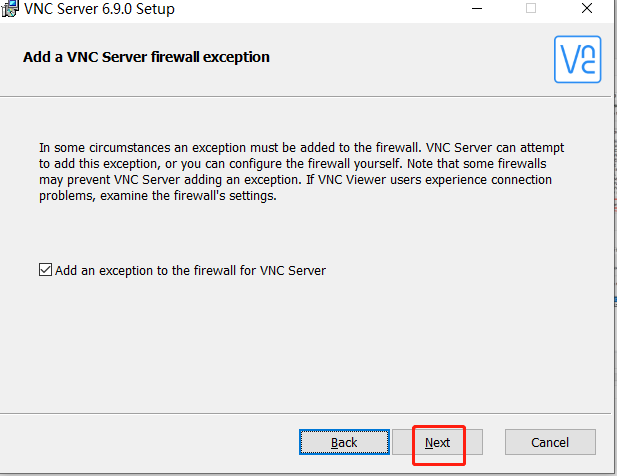617x476 pixels.
Task: Click the VNC logo in the header
Action: [x=577, y=59]
